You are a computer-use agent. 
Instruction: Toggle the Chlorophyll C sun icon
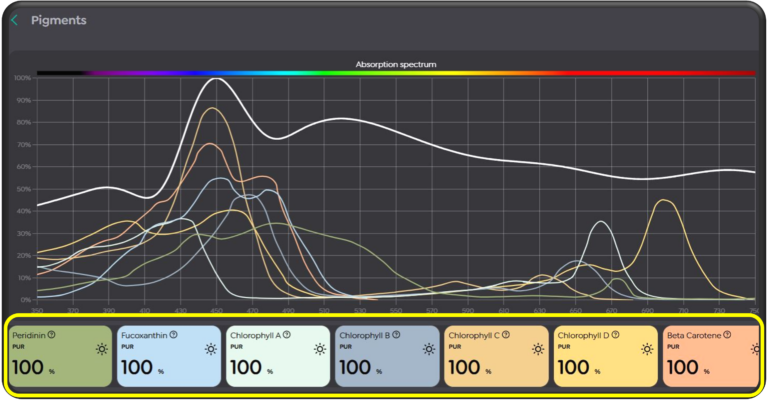coord(538,349)
